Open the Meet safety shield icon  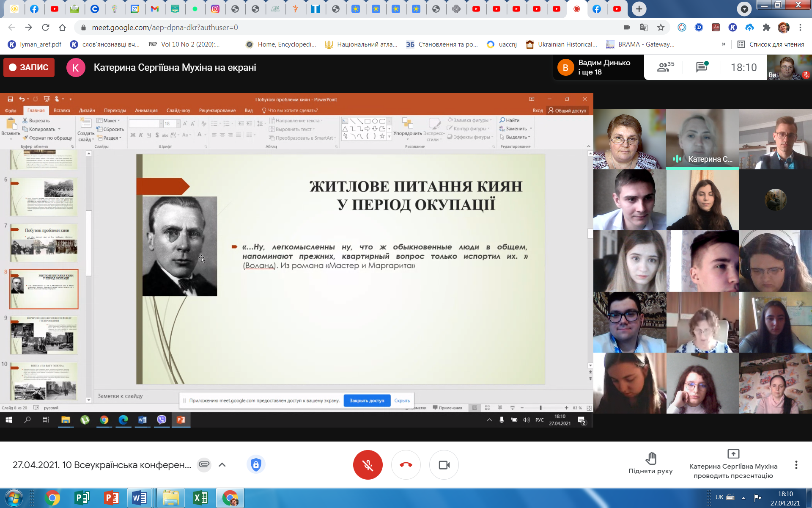click(255, 464)
